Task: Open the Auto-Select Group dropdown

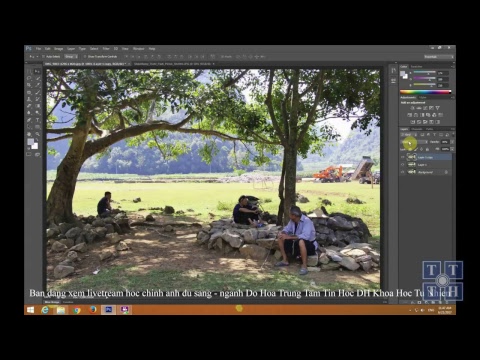Action: [71, 57]
